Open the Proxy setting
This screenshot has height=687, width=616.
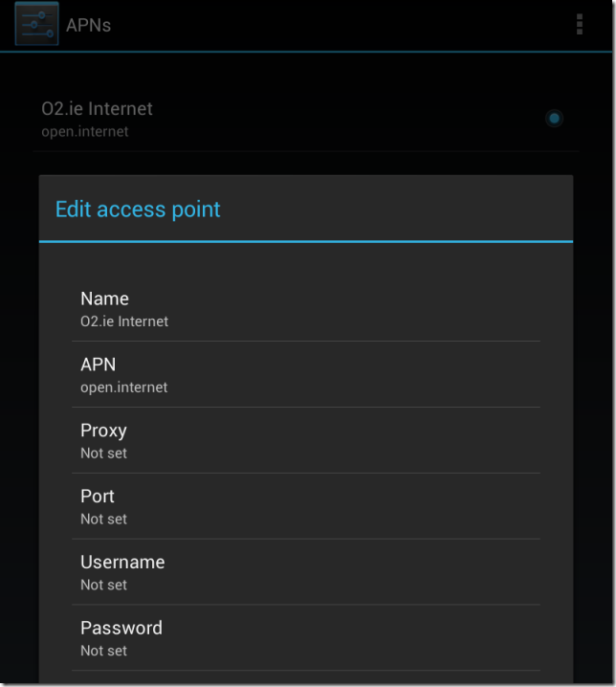pyautogui.click(x=103, y=431)
